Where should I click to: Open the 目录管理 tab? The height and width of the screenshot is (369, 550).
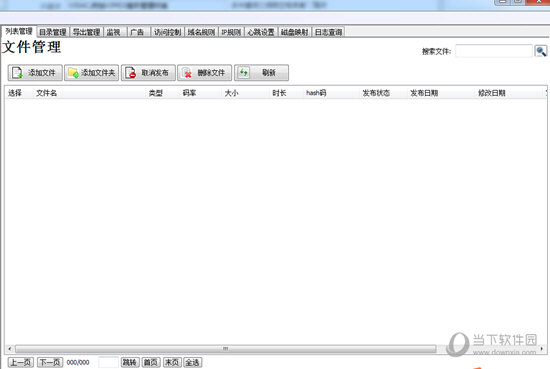click(x=53, y=32)
